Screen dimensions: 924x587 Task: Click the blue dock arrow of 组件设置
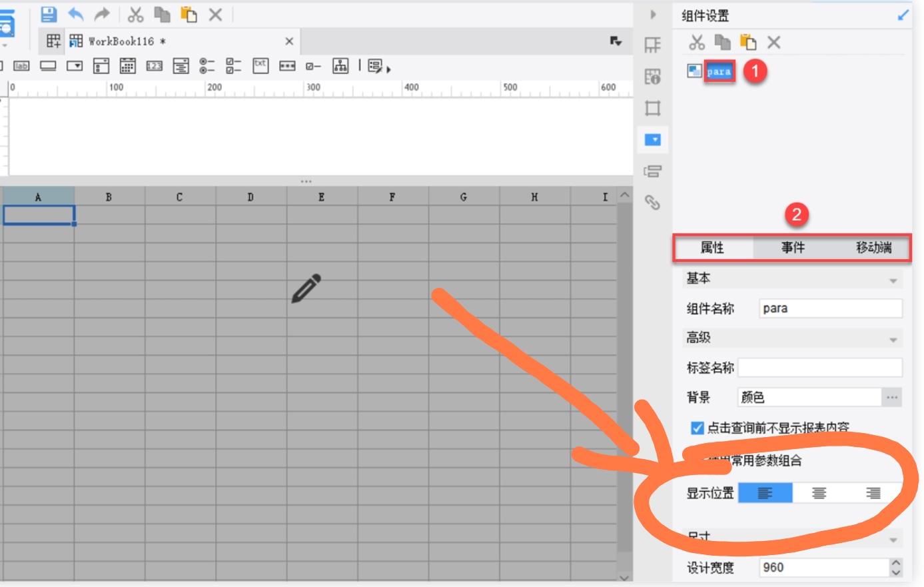click(x=903, y=15)
